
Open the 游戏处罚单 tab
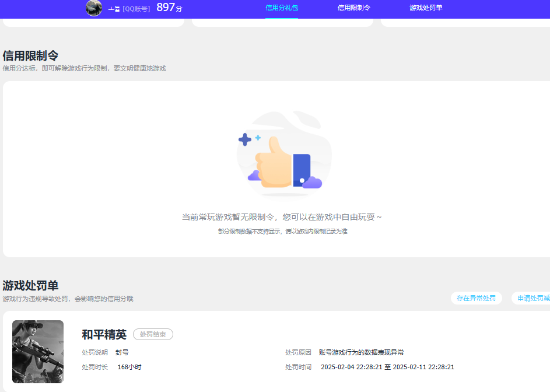click(x=426, y=9)
